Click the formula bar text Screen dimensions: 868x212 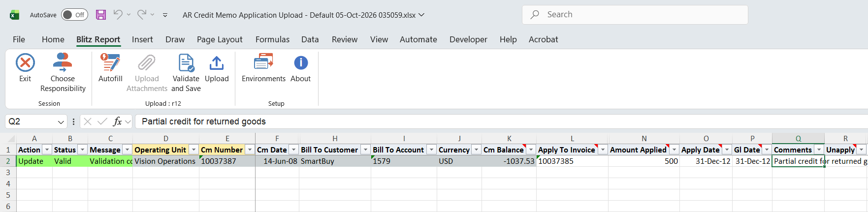click(x=204, y=121)
